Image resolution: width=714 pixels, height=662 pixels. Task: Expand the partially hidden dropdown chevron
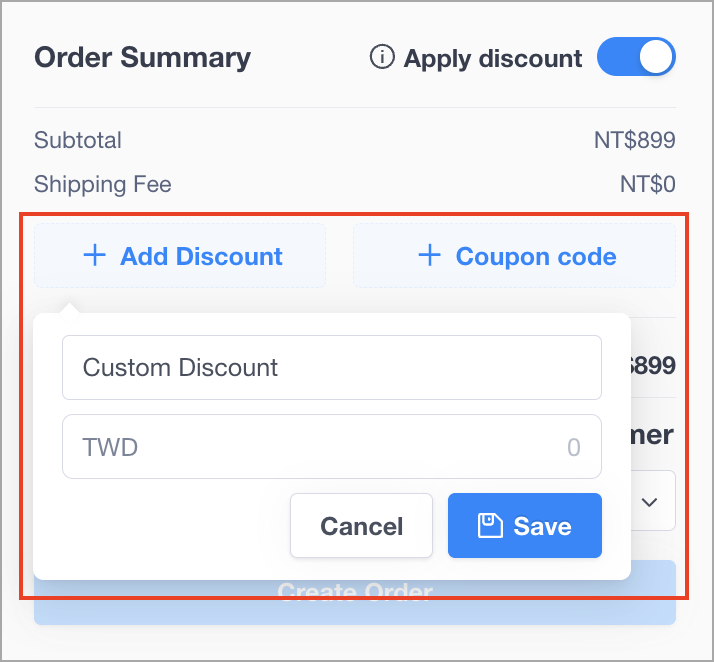(x=649, y=502)
